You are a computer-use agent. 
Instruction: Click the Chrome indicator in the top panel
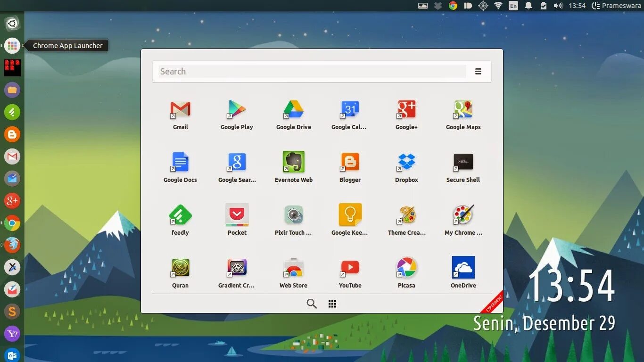(x=453, y=6)
